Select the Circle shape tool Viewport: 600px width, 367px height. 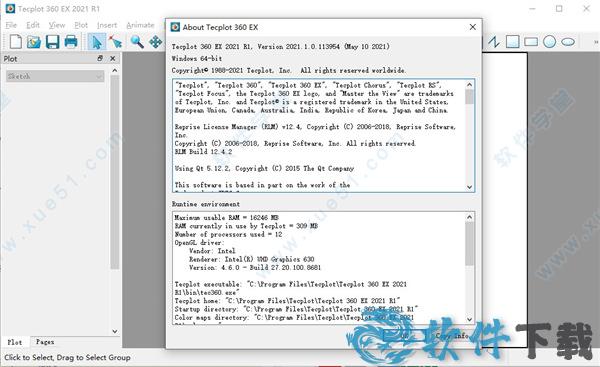click(549, 41)
